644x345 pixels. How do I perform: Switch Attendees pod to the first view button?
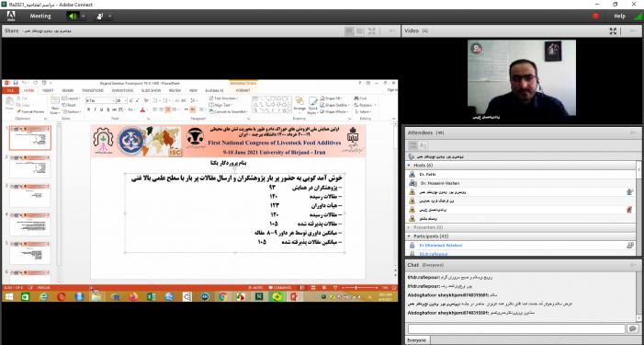pyautogui.click(x=412, y=145)
